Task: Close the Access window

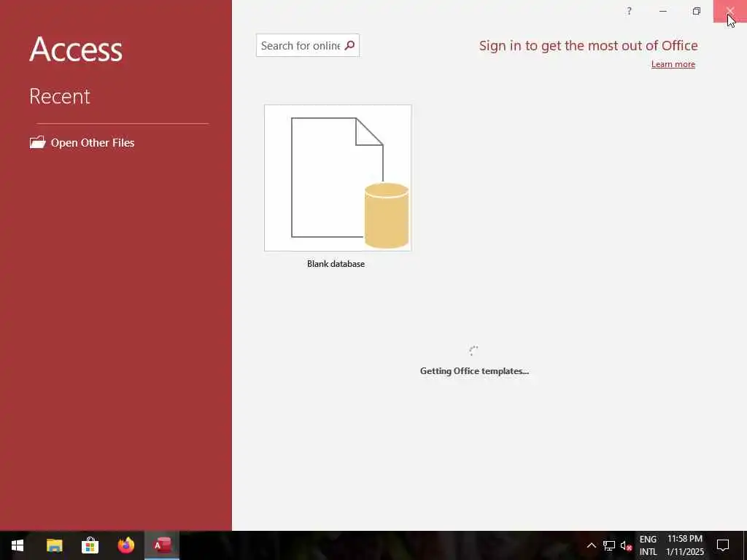Action: coord(729,11)
